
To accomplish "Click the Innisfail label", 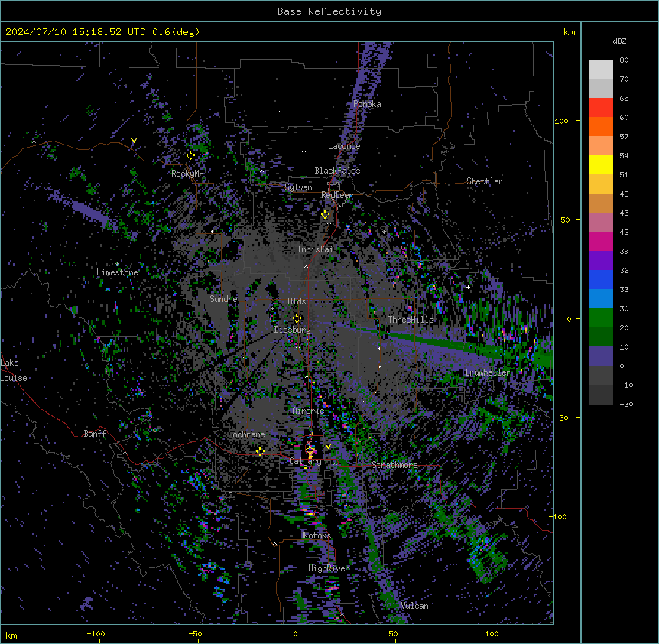I will [317, 249].
